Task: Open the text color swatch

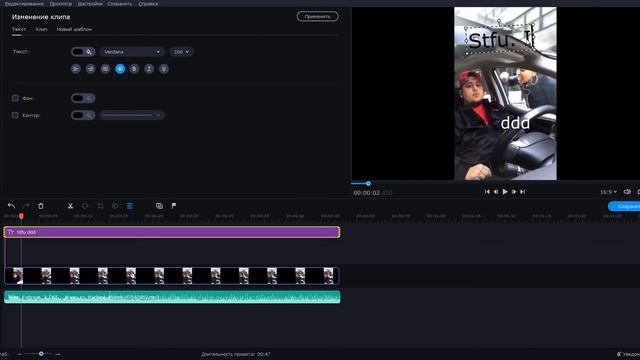Action: (x=83, y=52)
